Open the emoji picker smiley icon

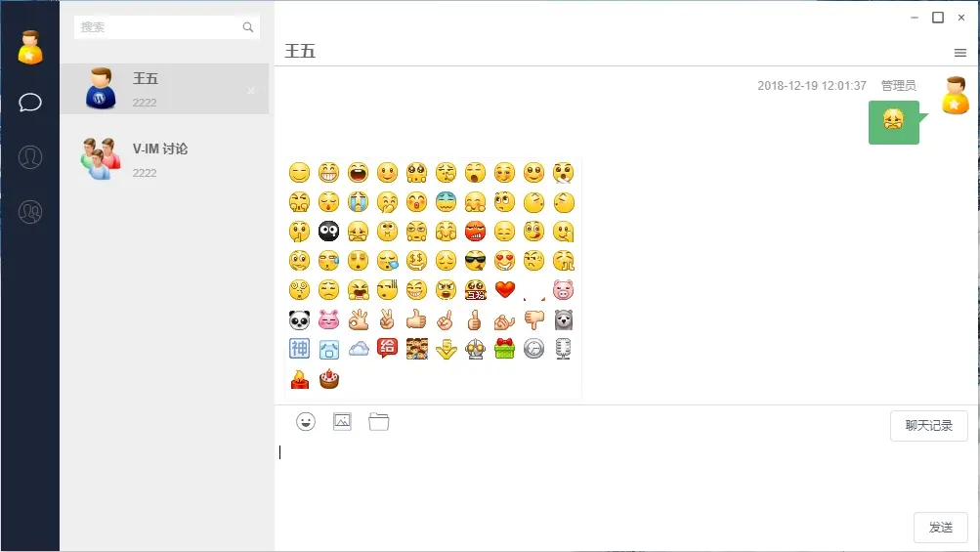click(306, 422)
